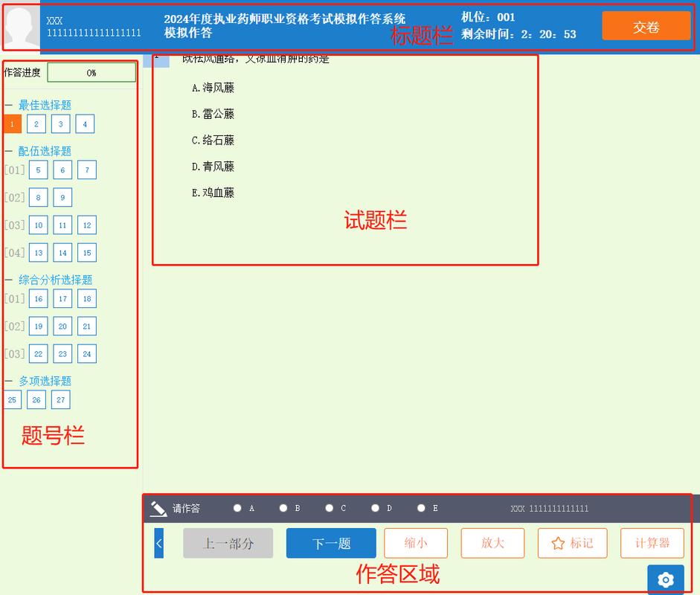Click the [03] group label under 综合分析选择题
700x595 pixels.
pyautogui.click(x=14, y=355)
